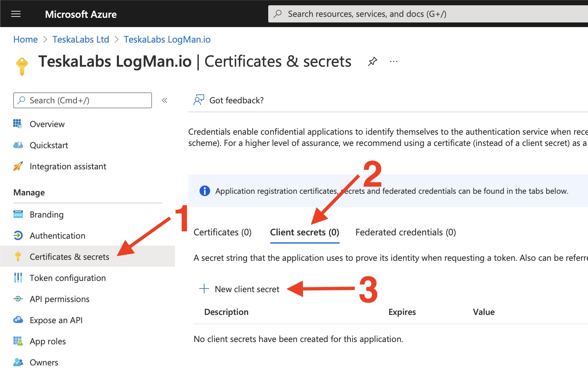Viewport: 588px width, 375px height.
Task: Open the ellipsis more options menu
Action: click(393, 61)
